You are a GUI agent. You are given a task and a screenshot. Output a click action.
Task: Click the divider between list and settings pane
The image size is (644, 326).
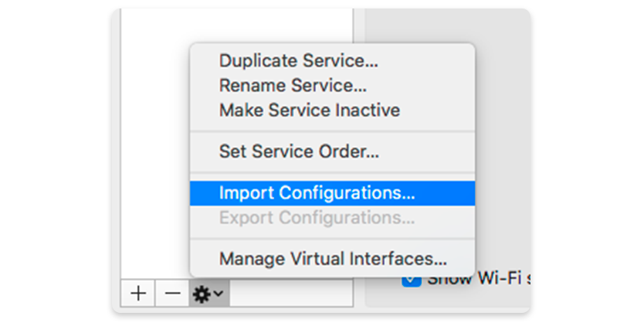[359, 23]
